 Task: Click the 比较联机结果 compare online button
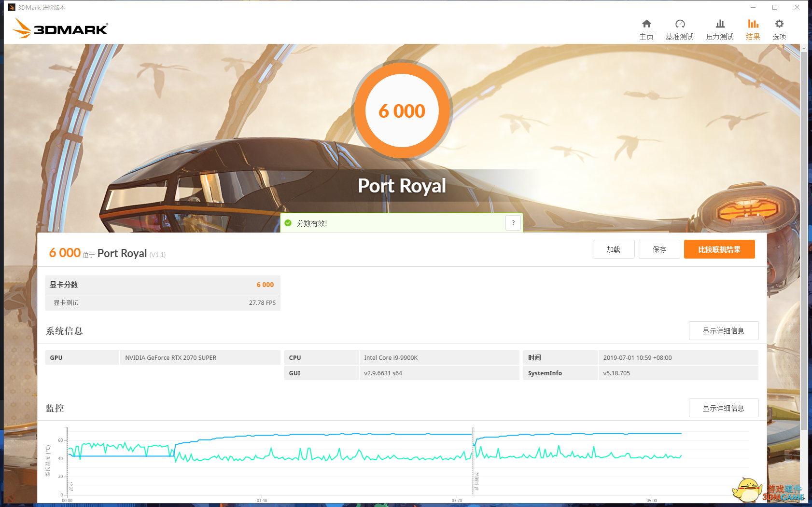pyautogui.click(x=719, y=249)
